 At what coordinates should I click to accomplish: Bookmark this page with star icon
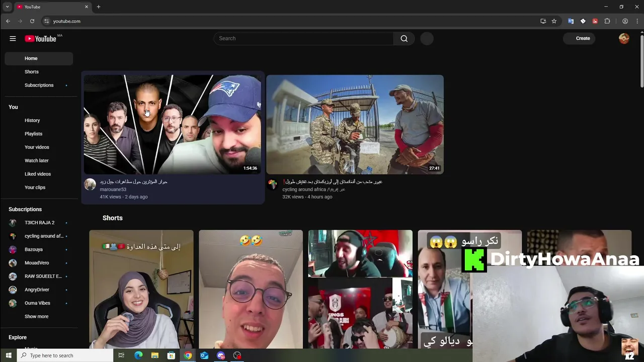click(x=554, y=21)
